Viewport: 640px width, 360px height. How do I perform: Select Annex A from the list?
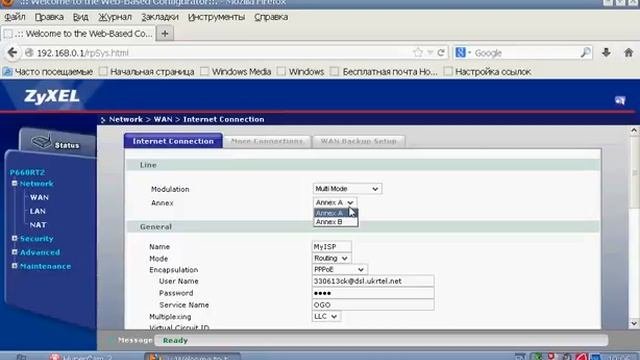336,213
